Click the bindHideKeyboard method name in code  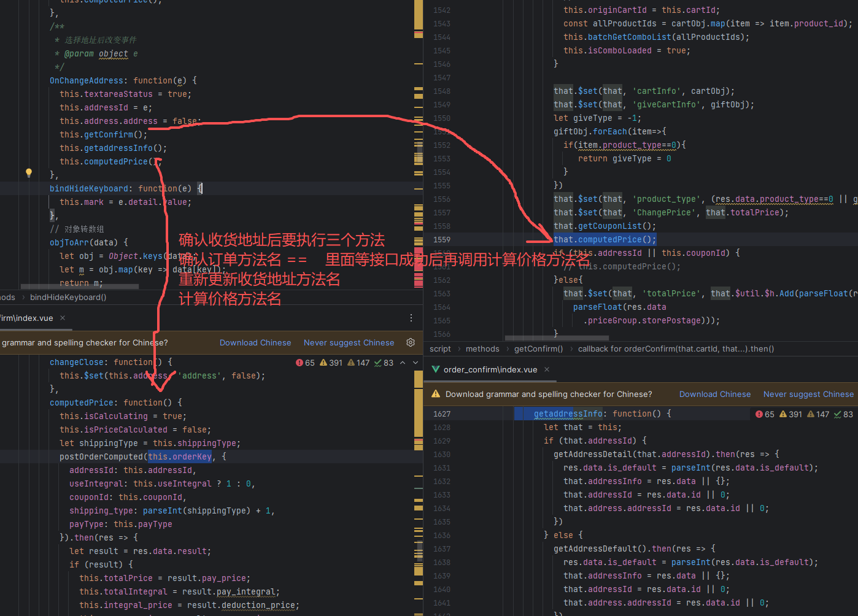coord(89,188)
